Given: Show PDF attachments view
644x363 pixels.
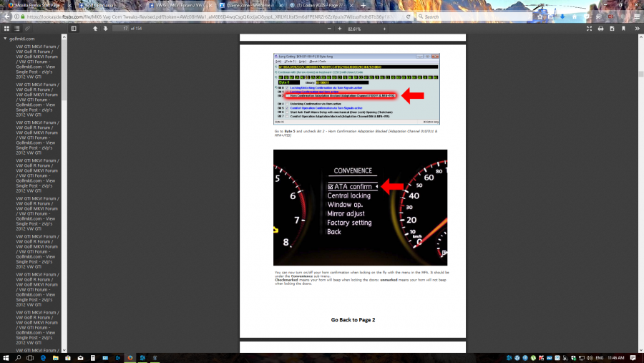Looking at the screenshot, I should (27, 29).
